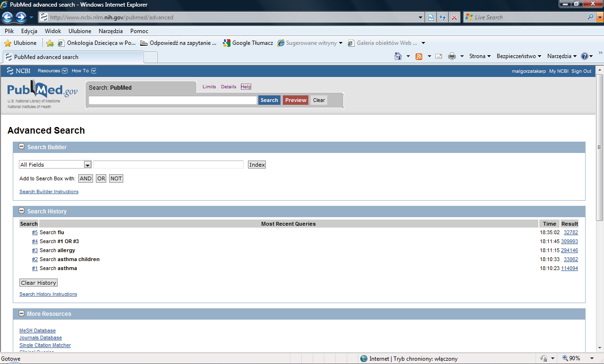Open search #5 flu entry link

click(x=35, y=232)
